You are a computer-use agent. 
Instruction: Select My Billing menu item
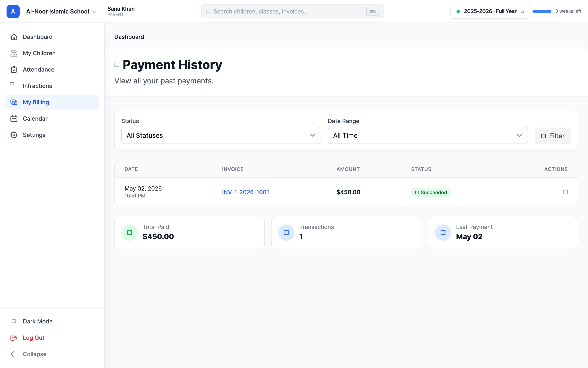[52, 102]
